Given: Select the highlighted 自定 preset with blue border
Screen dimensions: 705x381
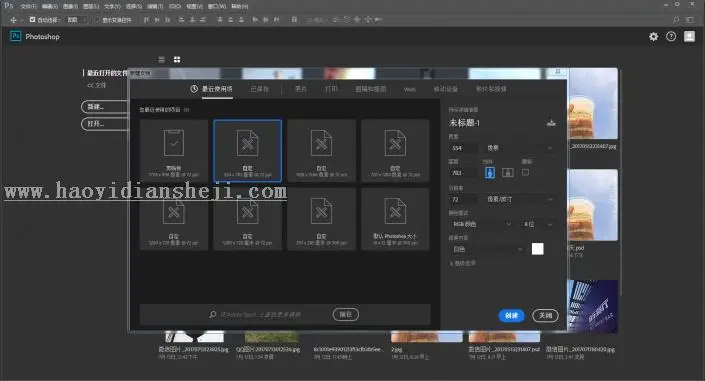Looking at the screenshot, I should coord(248,151).
